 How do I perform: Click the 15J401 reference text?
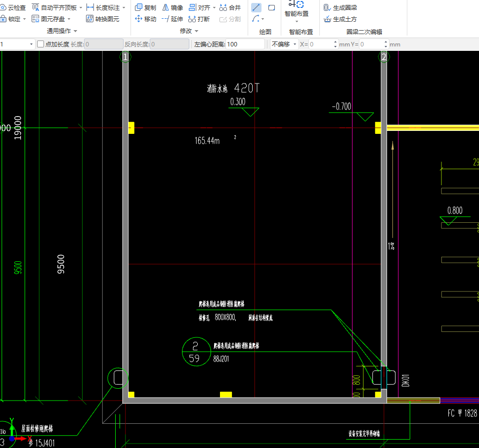coord(45,443)
